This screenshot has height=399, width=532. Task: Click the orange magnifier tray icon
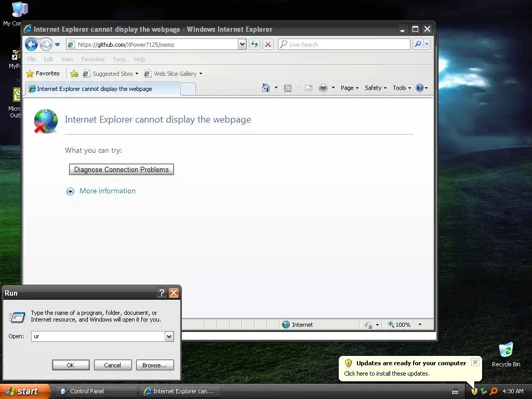coord(494,391)
